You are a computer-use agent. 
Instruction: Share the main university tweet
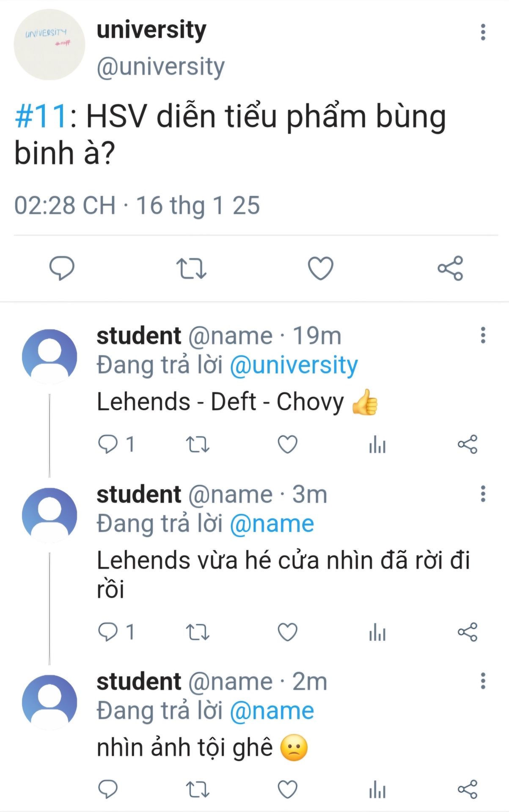(x=450, y=268)
